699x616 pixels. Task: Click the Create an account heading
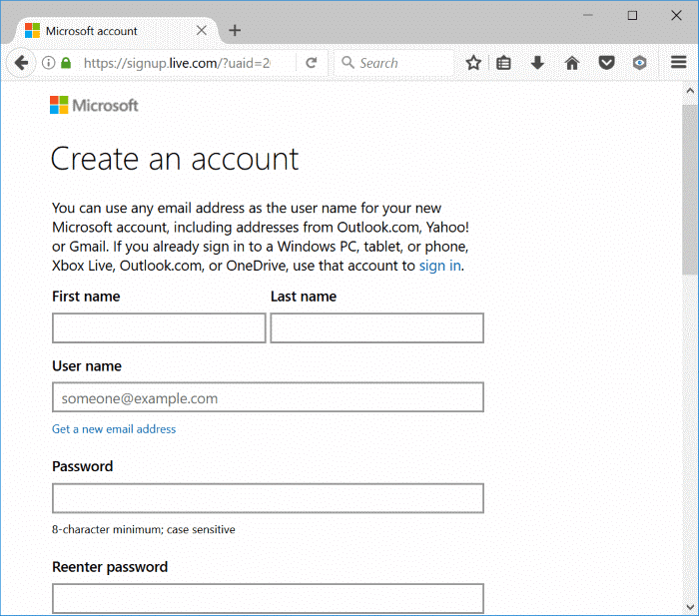pos(175,159)
